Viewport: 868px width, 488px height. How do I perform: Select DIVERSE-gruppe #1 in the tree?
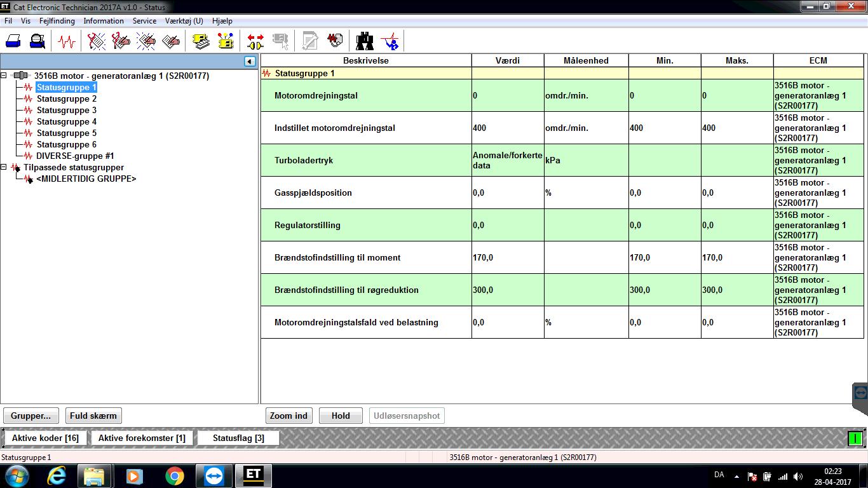pos(75,156)
